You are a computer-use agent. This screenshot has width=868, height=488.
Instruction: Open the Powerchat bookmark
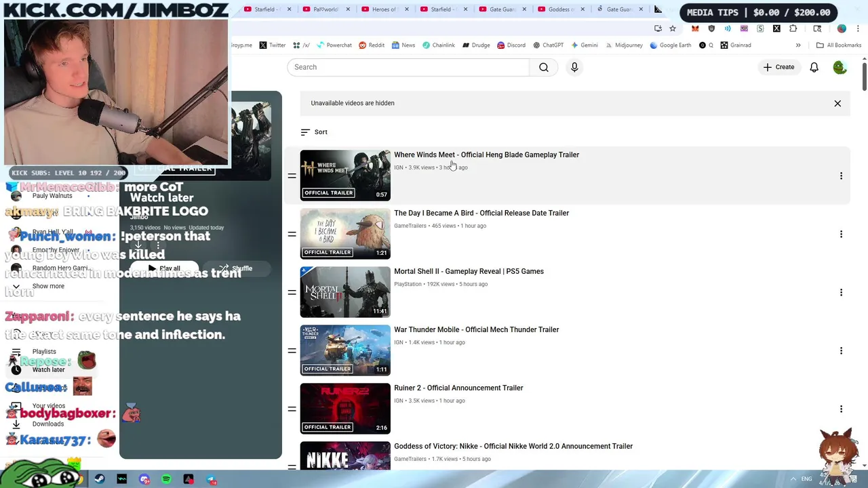tap(334, 45)
